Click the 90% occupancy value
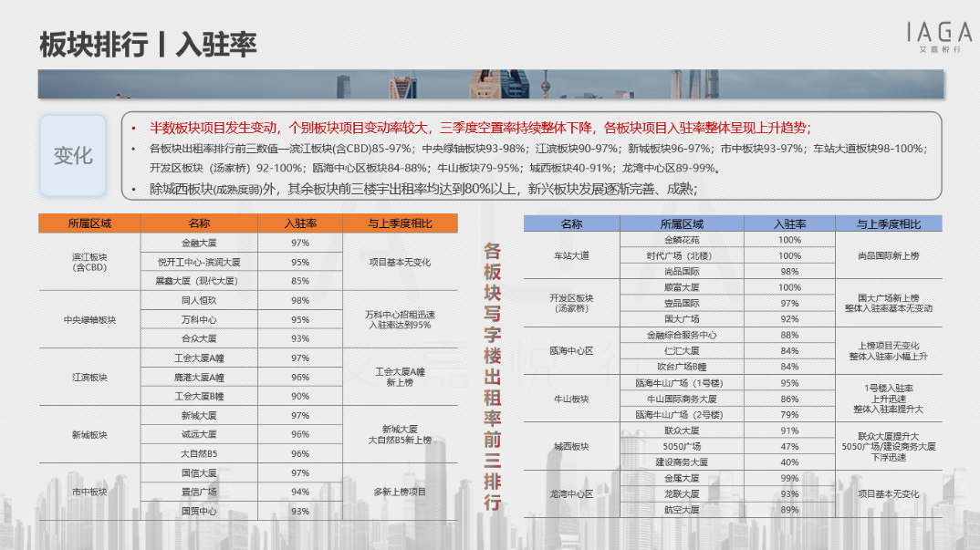Image resolution: width=980 pixels, height=550 pixels. pos(300,396)
